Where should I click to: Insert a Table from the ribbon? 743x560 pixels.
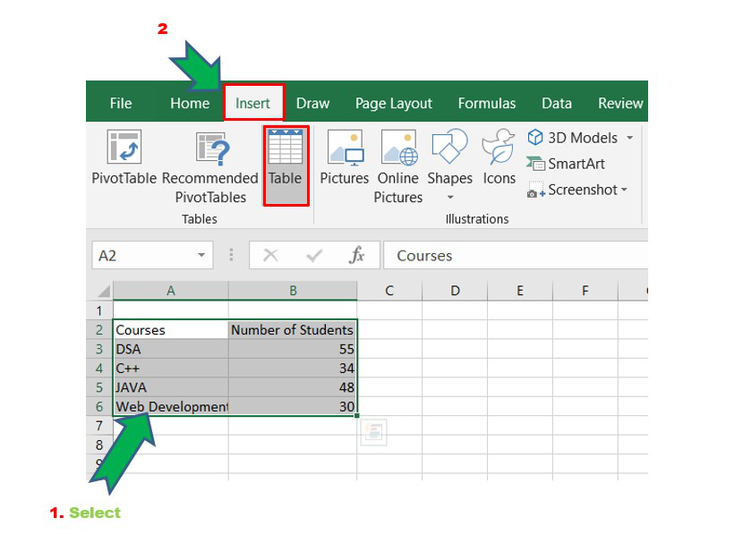(286, 165)
